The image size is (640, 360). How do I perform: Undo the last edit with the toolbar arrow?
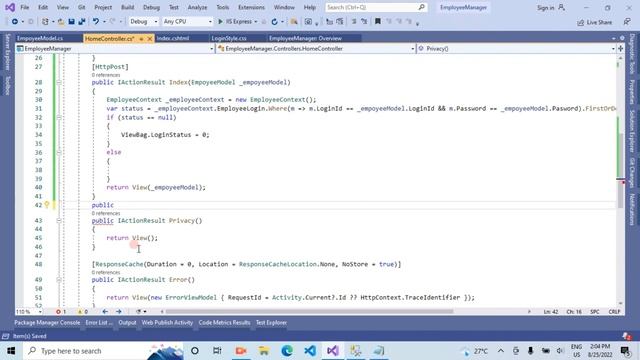(x=96, y=22)
